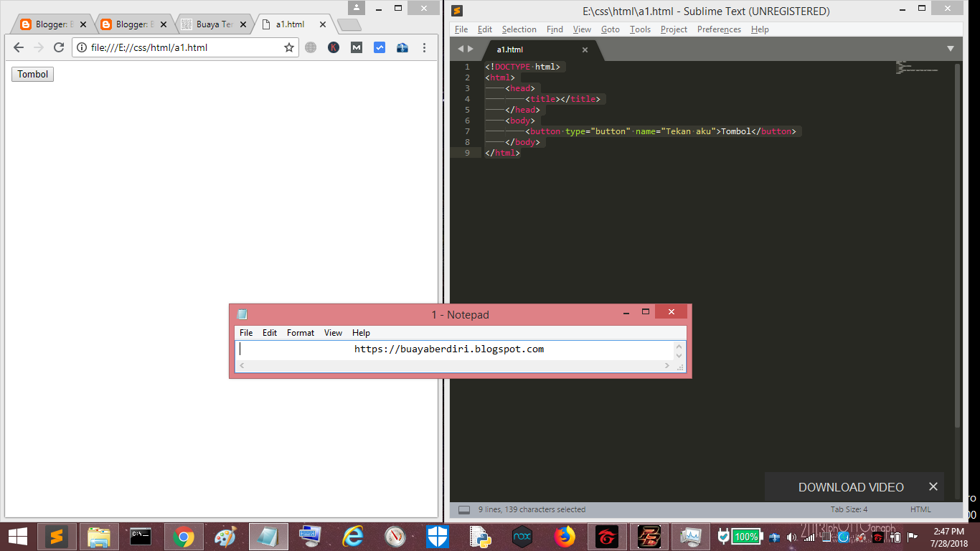Image resolution: width=980 pixels, height=551 pixels.
Task: Go back in Chrome browser
Action: click(19, 47)
